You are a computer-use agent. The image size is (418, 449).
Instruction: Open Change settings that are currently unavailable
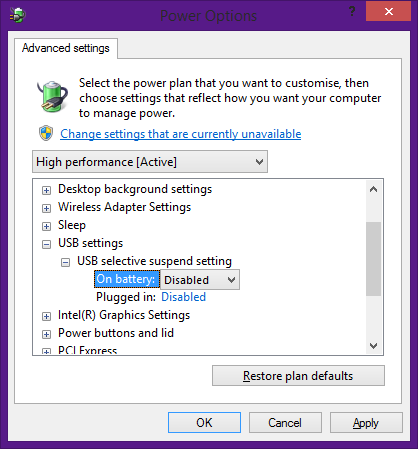click(181, 134)
